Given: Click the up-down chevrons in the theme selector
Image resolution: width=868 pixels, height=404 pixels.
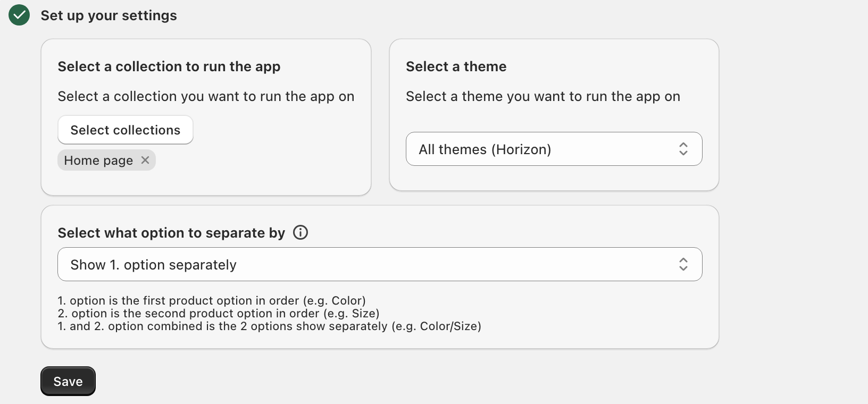Looking at the screenshot, I should [x=683, y=149].
